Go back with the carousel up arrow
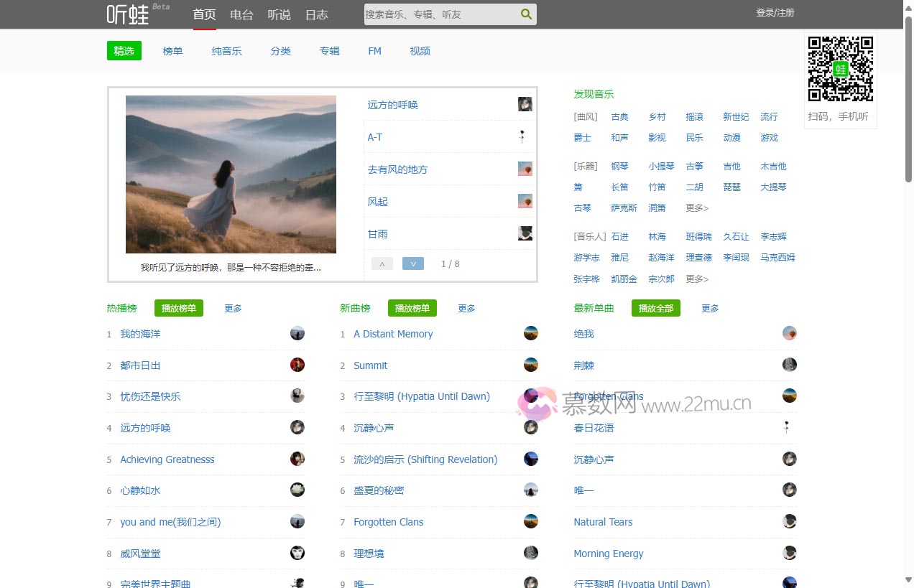 point(382,263)
